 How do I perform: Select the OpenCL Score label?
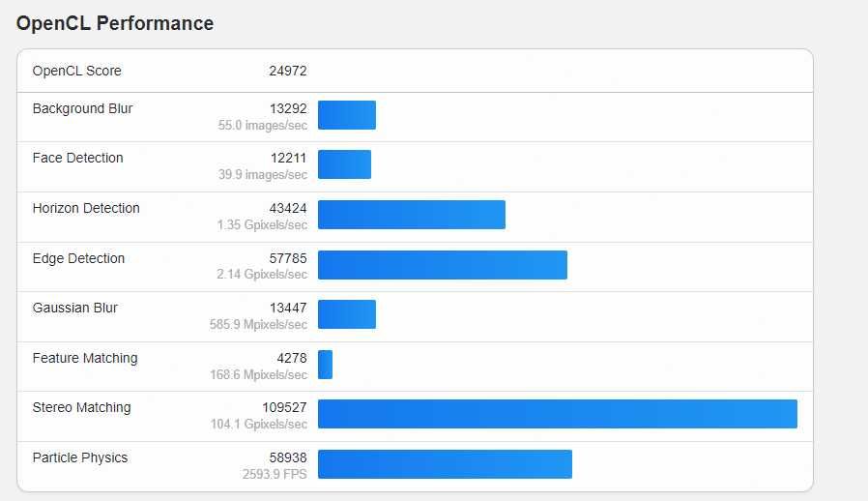pyautogui.click(x=77, y=71)
